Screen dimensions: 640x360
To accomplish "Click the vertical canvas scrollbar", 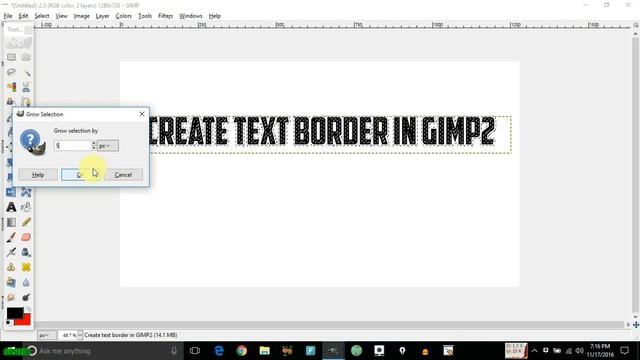I will (636, 176).
